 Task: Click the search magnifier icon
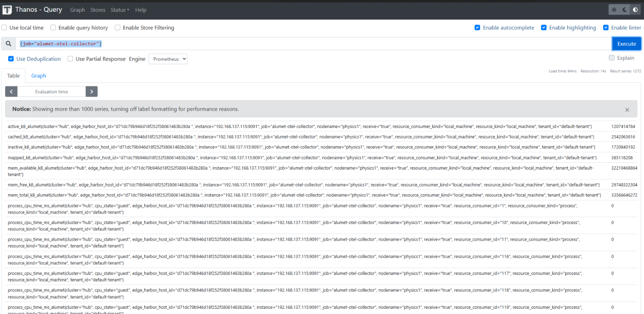tap(8, 44)
